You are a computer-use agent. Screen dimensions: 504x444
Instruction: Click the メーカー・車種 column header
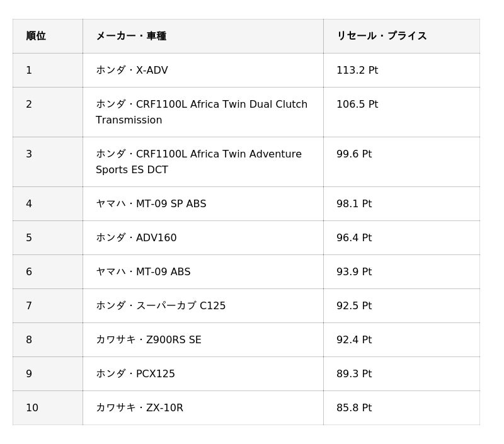tap(131, 36)
